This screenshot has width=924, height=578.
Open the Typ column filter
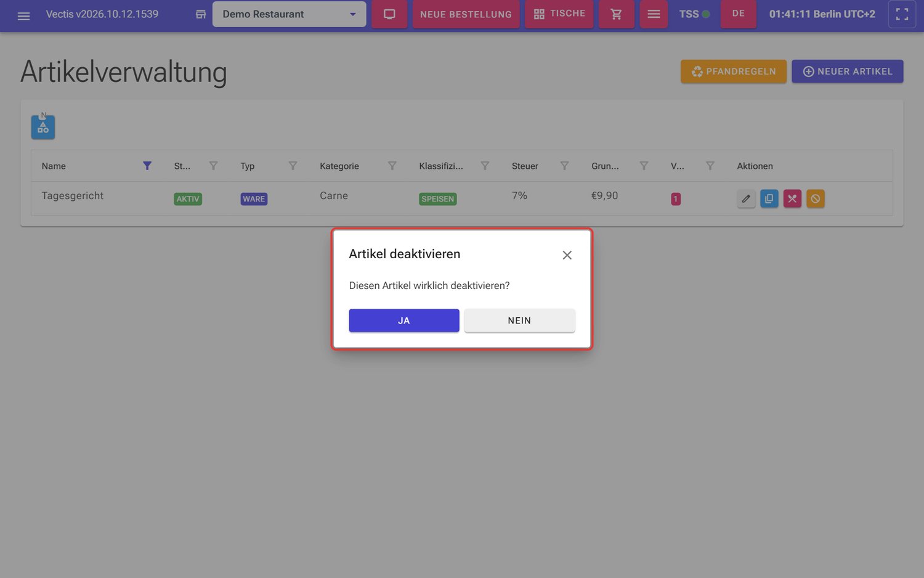coord(293,166)
